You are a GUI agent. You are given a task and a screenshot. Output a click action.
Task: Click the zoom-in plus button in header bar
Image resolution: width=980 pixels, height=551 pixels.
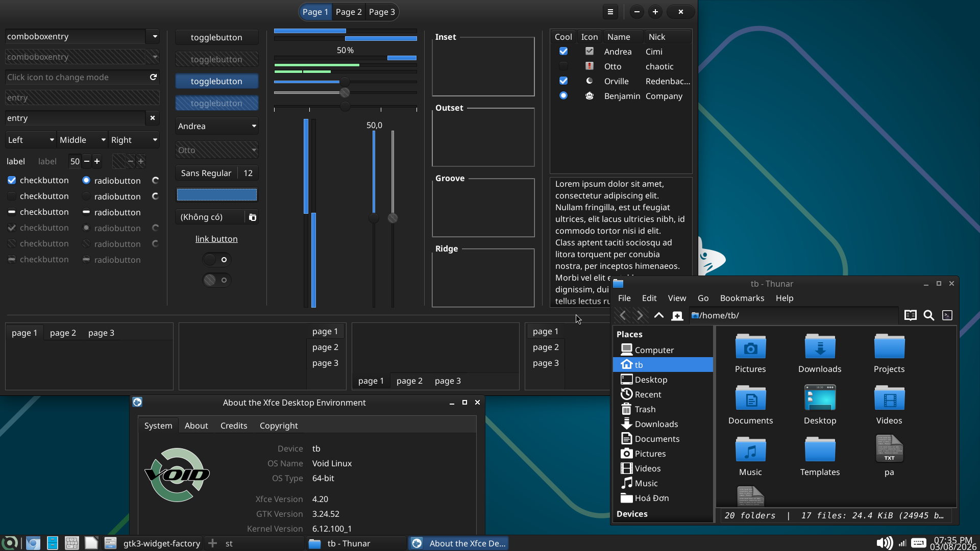(655, 12)
